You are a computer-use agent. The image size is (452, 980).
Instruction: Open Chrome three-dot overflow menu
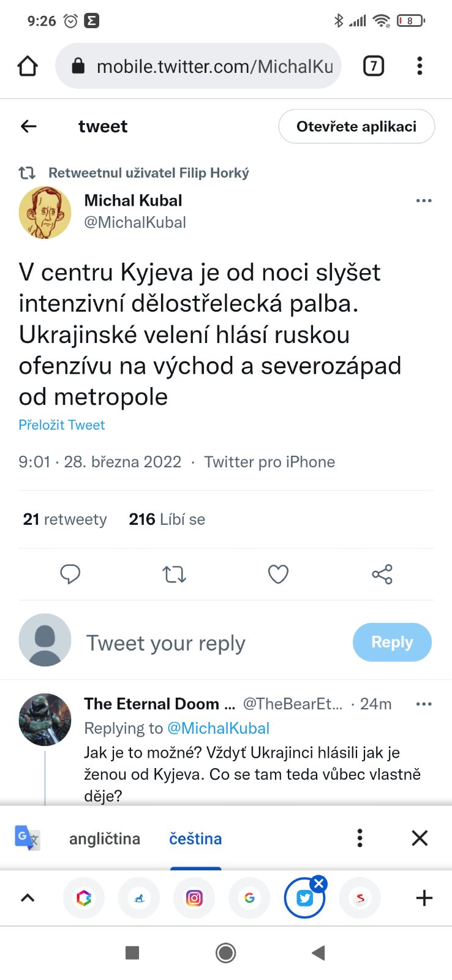(x=420, y=66)
